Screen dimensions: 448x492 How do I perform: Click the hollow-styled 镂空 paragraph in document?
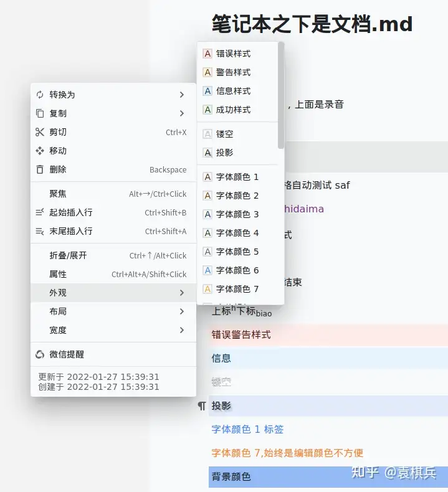221,382
